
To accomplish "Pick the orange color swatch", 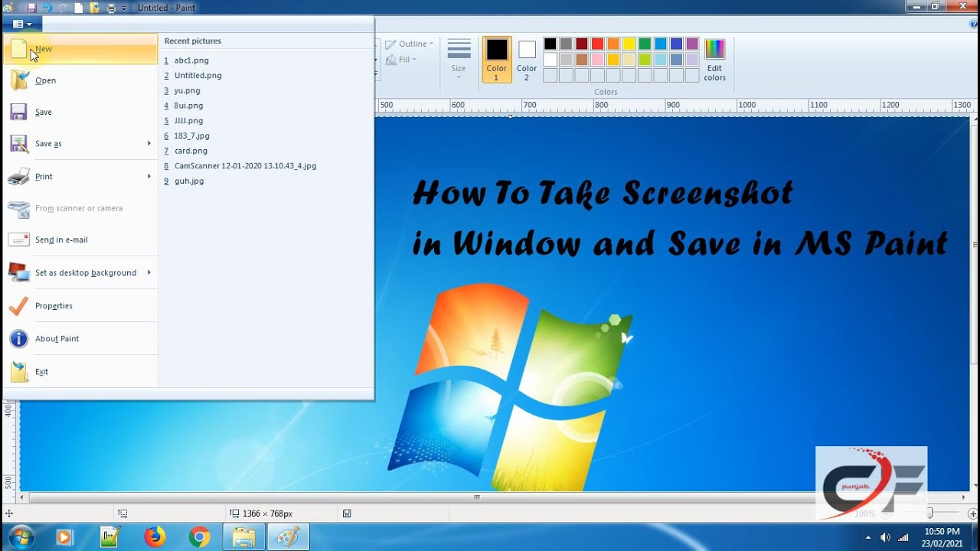I will [x=613, y=44].
